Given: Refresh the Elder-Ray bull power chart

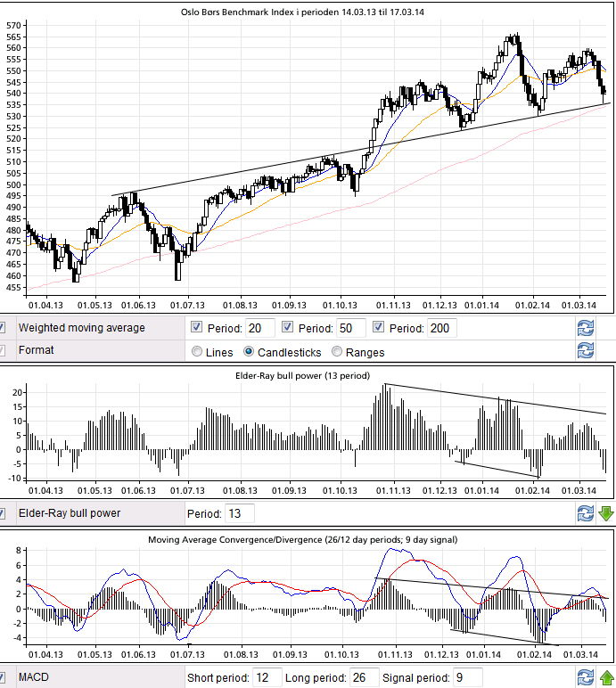Looking at the screenshot, I should 585,513.
